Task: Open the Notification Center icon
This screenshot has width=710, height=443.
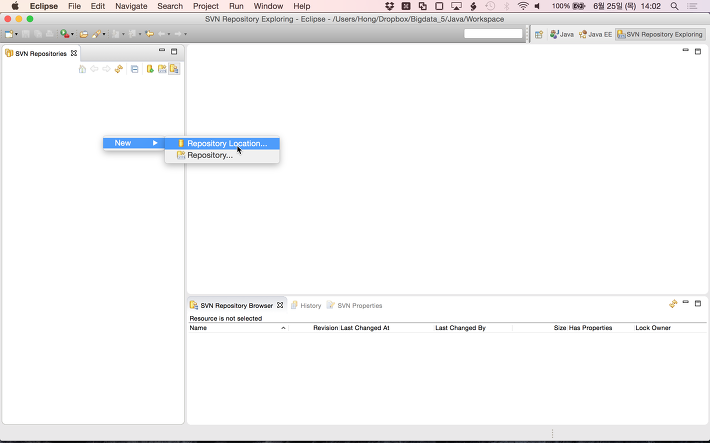Action: click(x=692, y=6)
